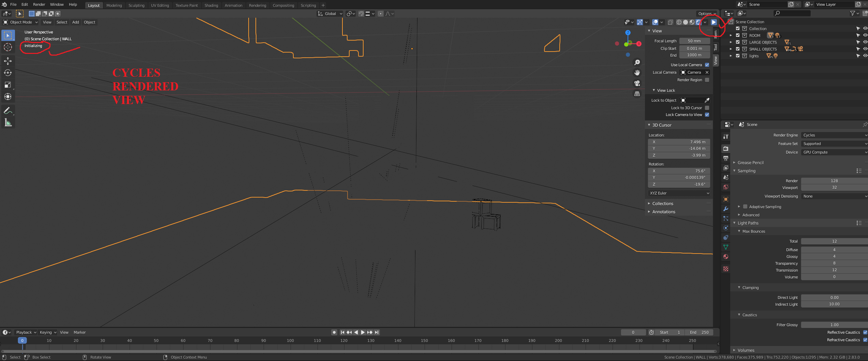Select the Annotate tool
This screenshot has height=361, width=868.
(8, 110)
